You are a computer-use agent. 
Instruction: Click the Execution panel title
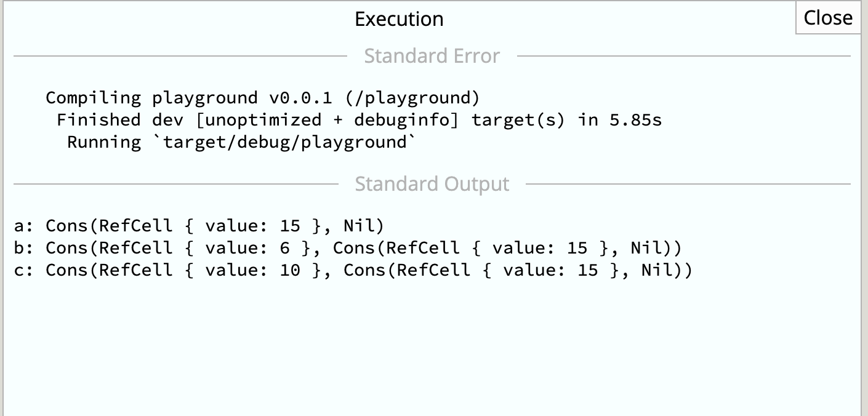coord(399,19)
